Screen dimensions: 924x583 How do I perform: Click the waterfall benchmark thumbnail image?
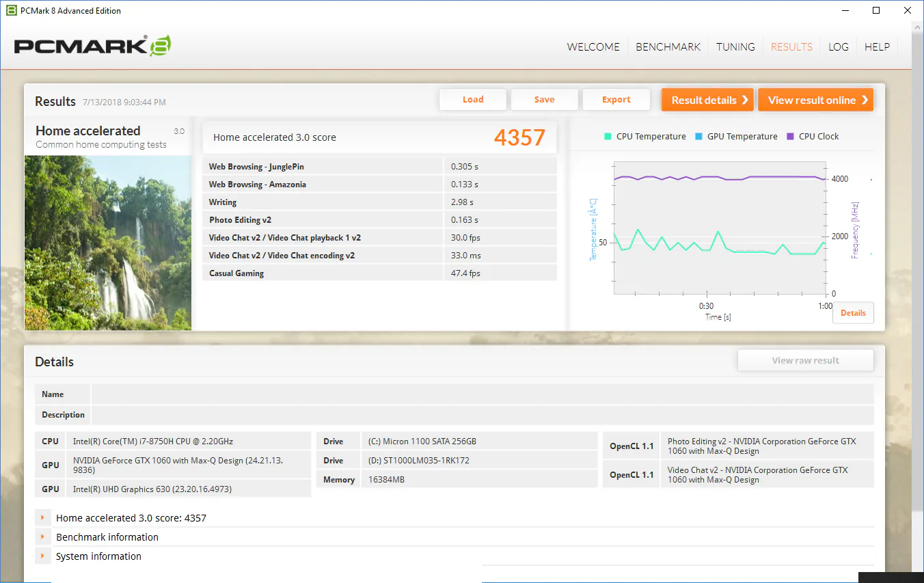108,243
